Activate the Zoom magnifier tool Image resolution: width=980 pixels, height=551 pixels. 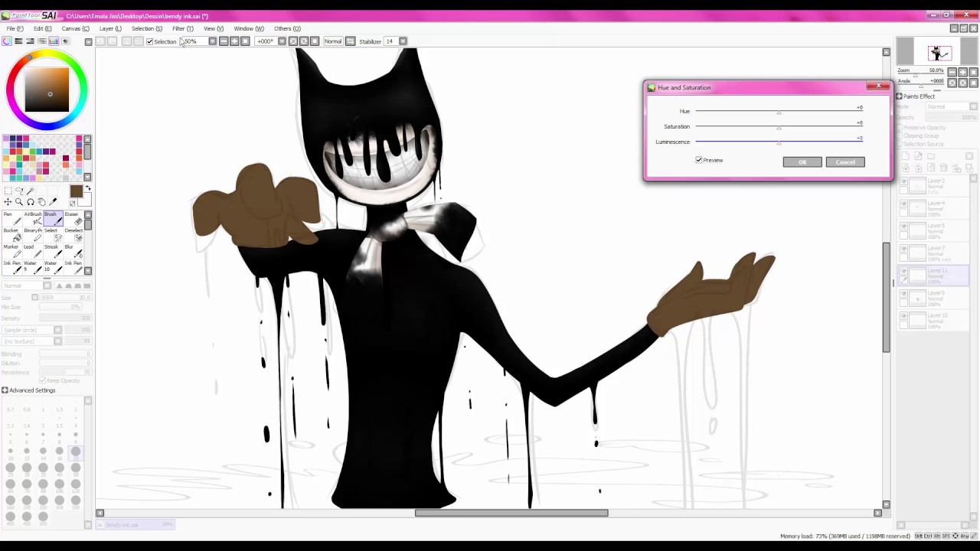point(19,202)
